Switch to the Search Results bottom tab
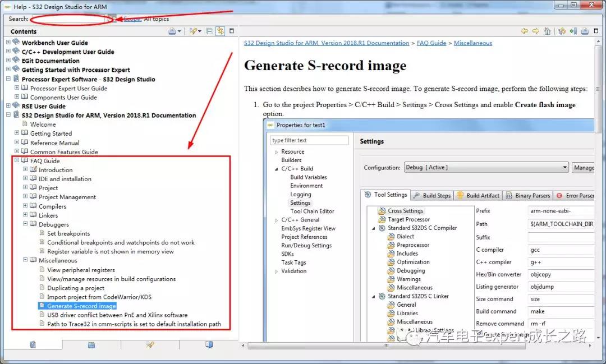Image resolution: width=606 pixels, height=364 pixels. [x=150, y=345]
